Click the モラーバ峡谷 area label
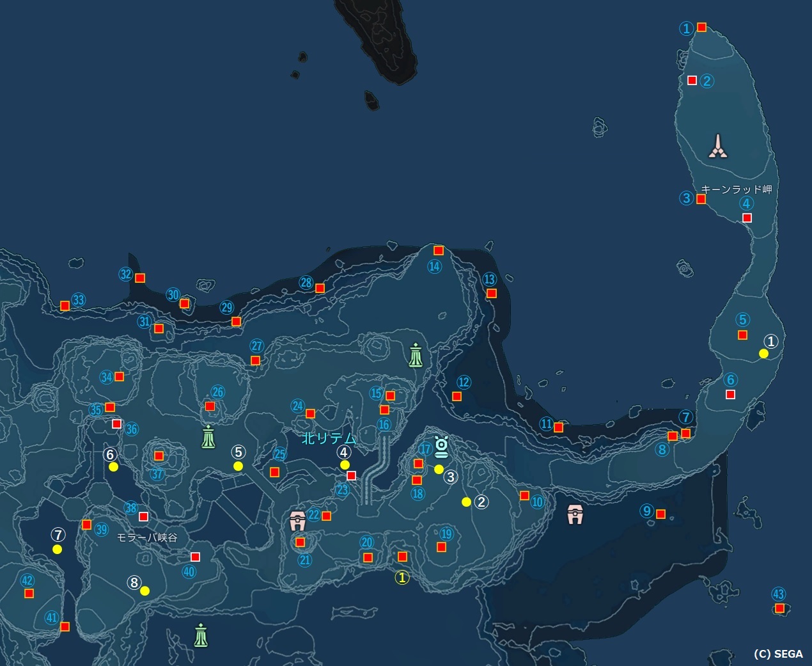 coord(147,538)
